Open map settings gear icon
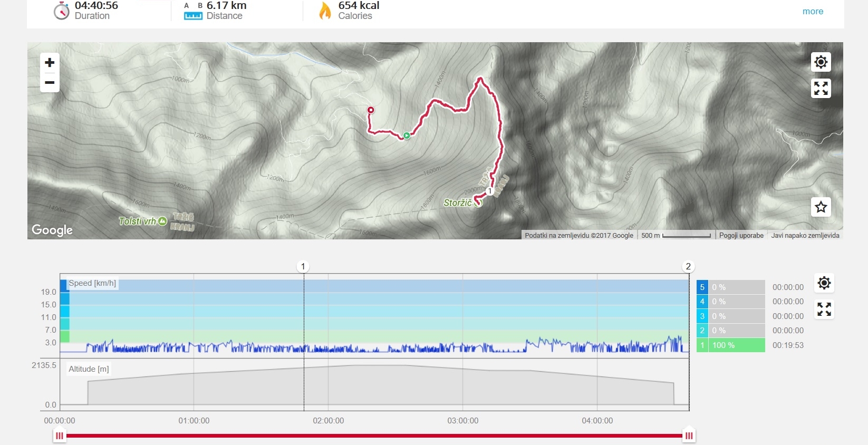Viewport: 868px width, 445px height. pyautogui.click(x=821, y=62)
